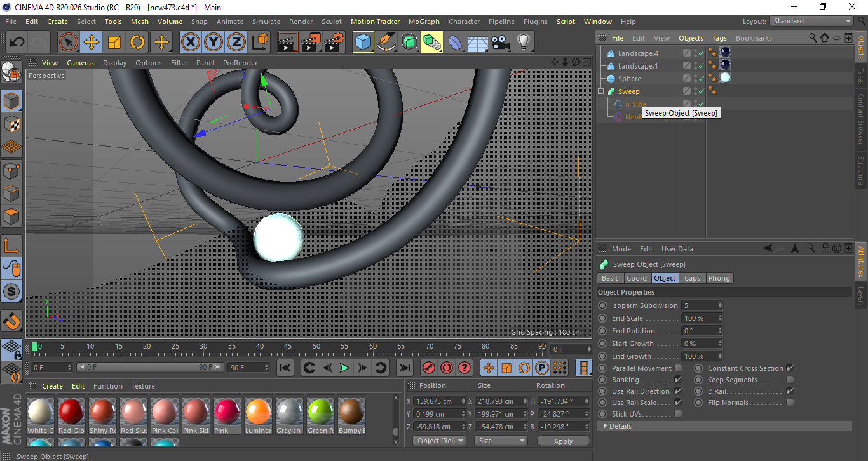
Task: Open the Bend deformer icon
Action: tap(455, 43)
